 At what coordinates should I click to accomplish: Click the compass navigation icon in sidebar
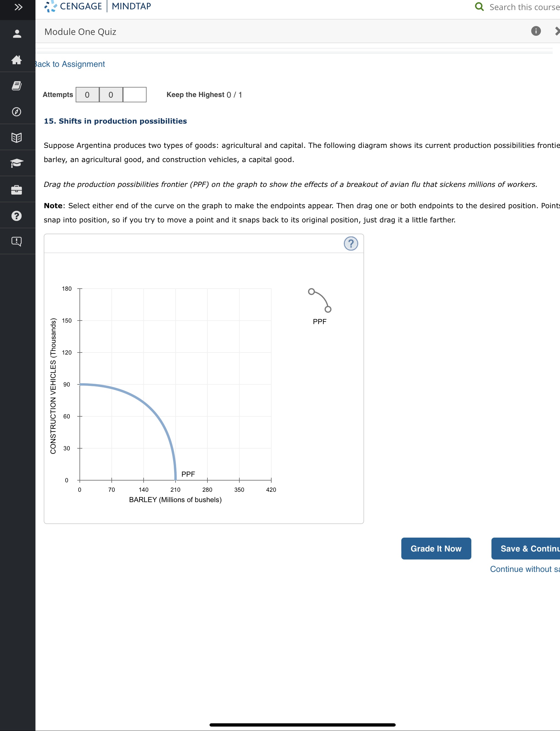[17, 112]
